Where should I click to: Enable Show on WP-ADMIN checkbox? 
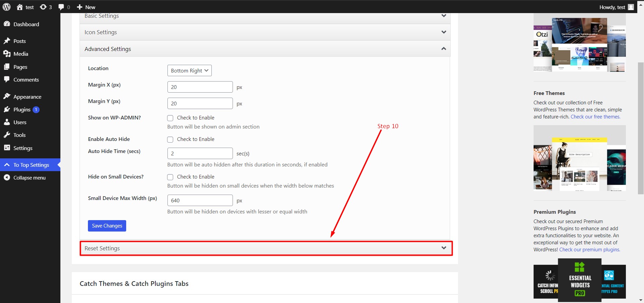tap(170, 118)
